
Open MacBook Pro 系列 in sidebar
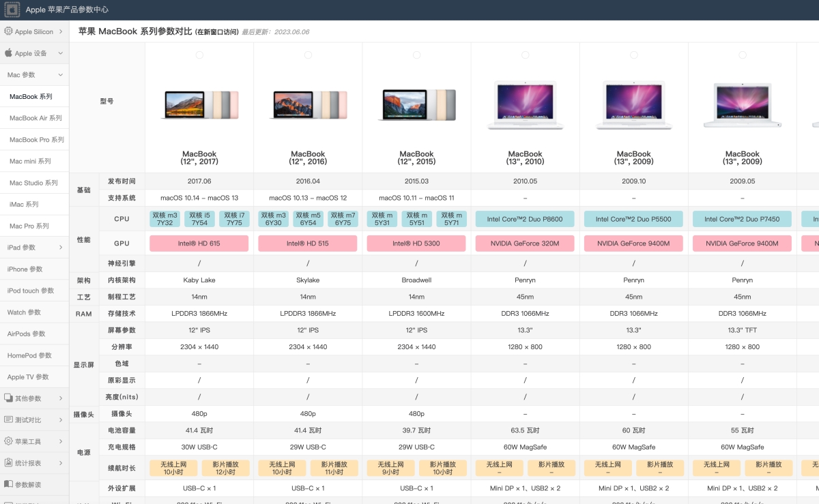[x=34, y=140]
